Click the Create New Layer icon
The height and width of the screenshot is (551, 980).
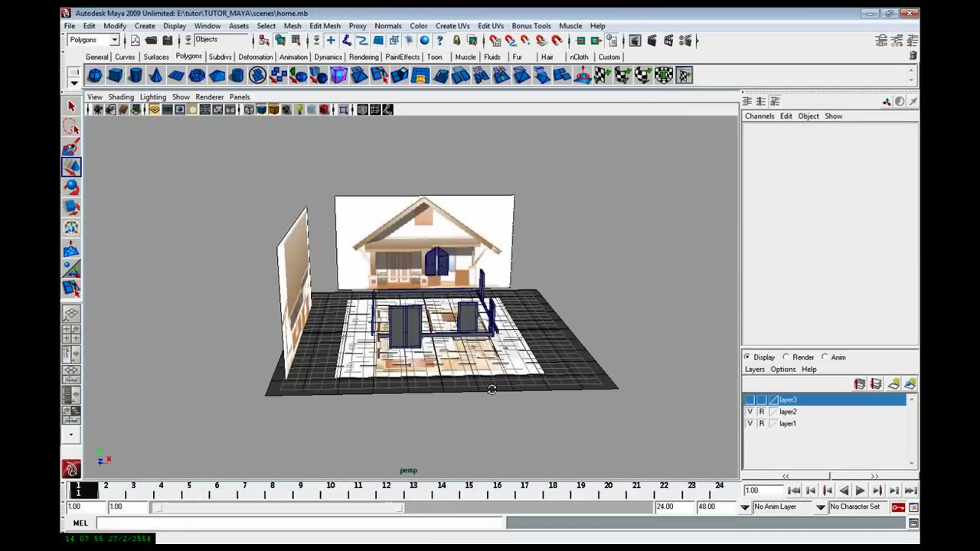click(893, 384)
